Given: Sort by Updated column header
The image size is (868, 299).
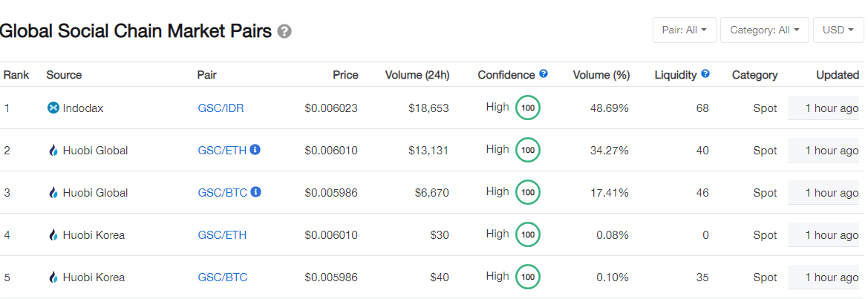Looking at the screenshot, I should pyautogui.click(x=838, y=75).
